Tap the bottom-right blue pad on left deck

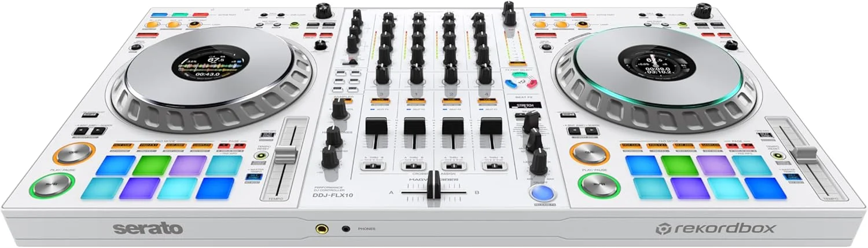coord(214,188)
